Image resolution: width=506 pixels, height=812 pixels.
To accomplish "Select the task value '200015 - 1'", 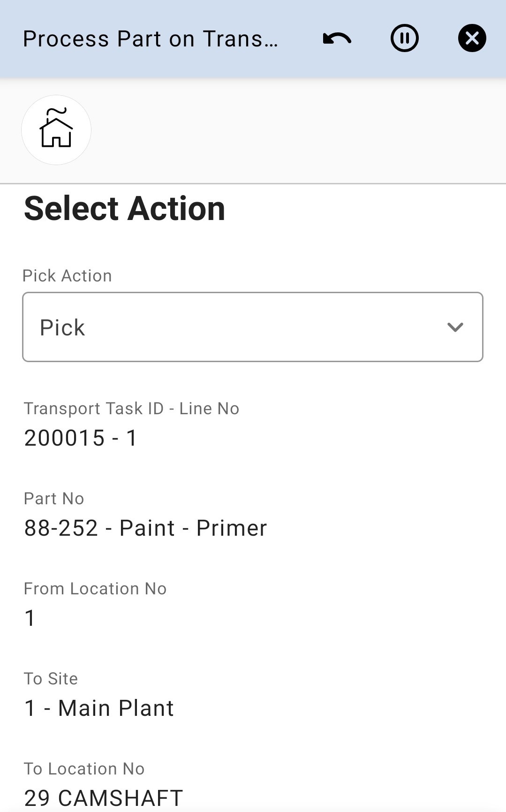I will [x=81, y=438].
